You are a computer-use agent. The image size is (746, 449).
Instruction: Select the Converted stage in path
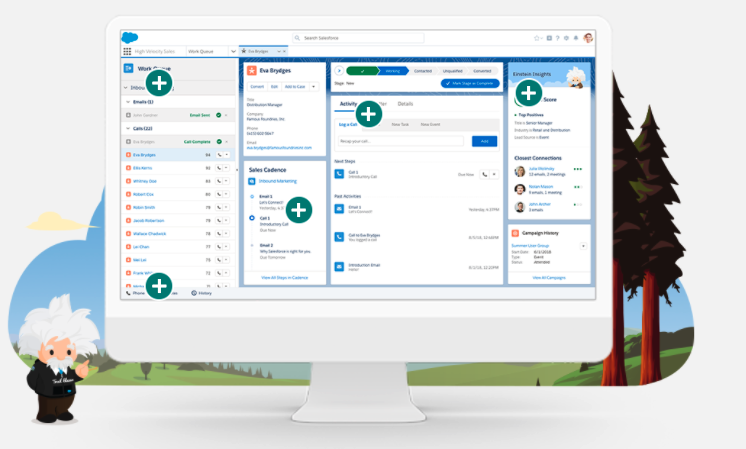[x=482, y=71]
